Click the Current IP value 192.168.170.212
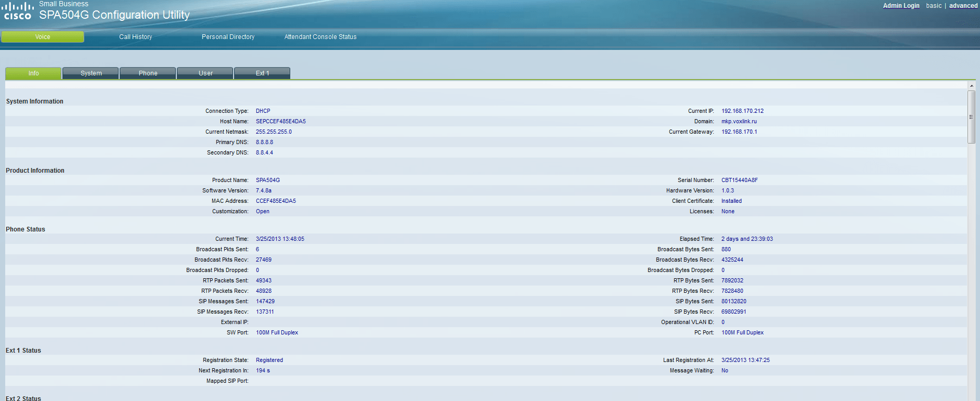The image size is (980, 401). [x=742, y=111]
